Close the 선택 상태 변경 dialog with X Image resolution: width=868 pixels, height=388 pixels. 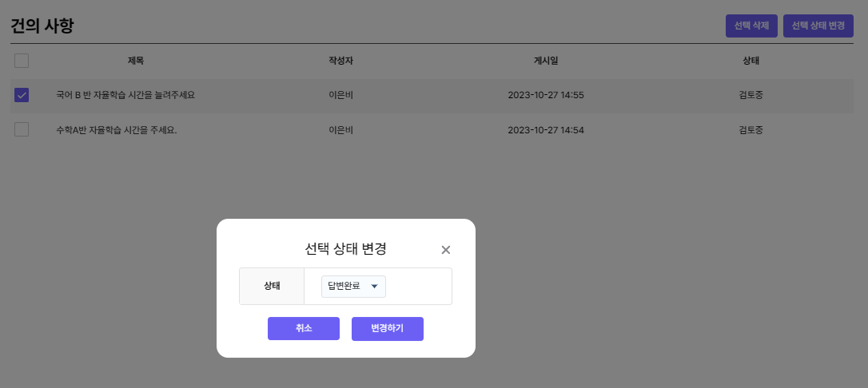point(446,250)
